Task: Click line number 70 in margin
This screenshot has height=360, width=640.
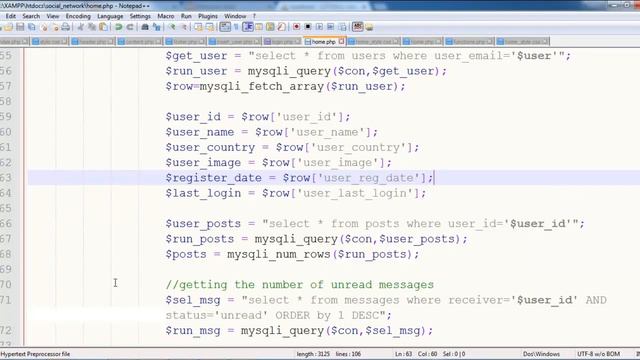Action: point(6,284)
